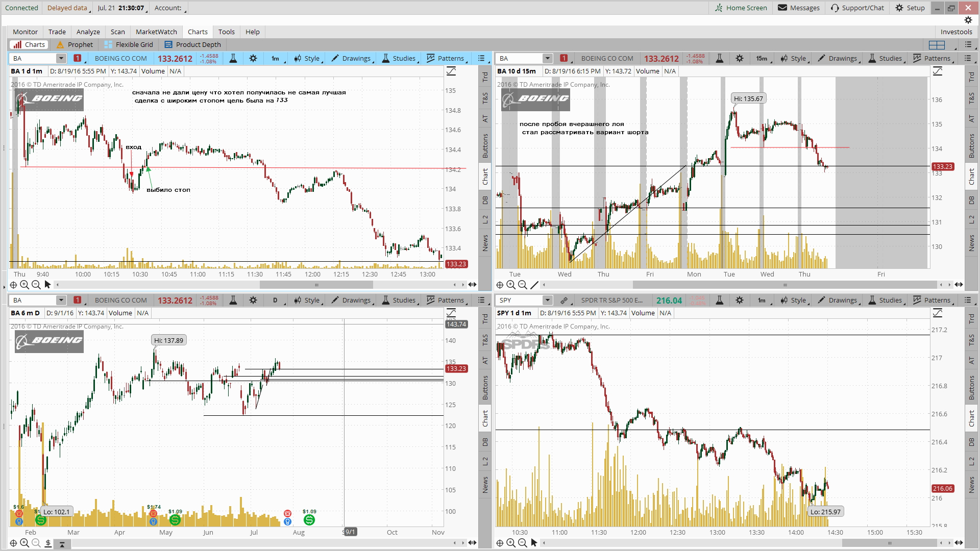Toggle AT side panel on top-left chart

(x=485, y=119)
